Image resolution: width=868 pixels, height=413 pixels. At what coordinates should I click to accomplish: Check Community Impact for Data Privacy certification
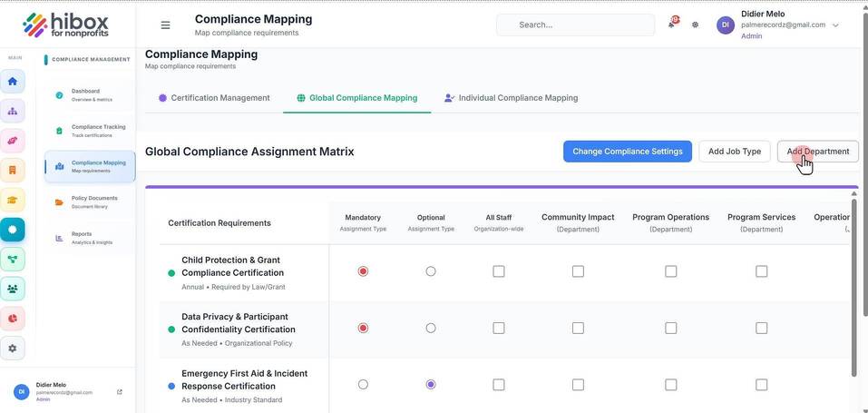coord(578,329)
